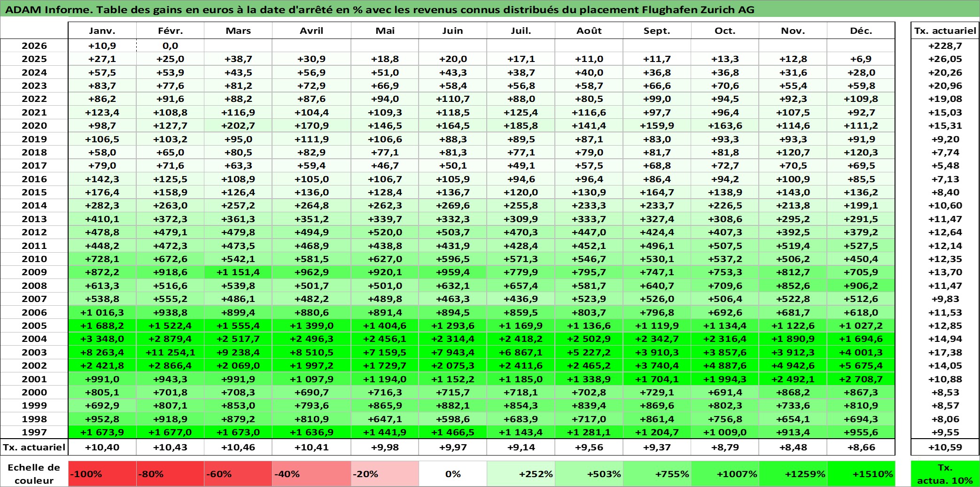Click the cell +11 254,1 in 2003
The width and height of the screenshot is (980, 487).
[x=170, y=352]
